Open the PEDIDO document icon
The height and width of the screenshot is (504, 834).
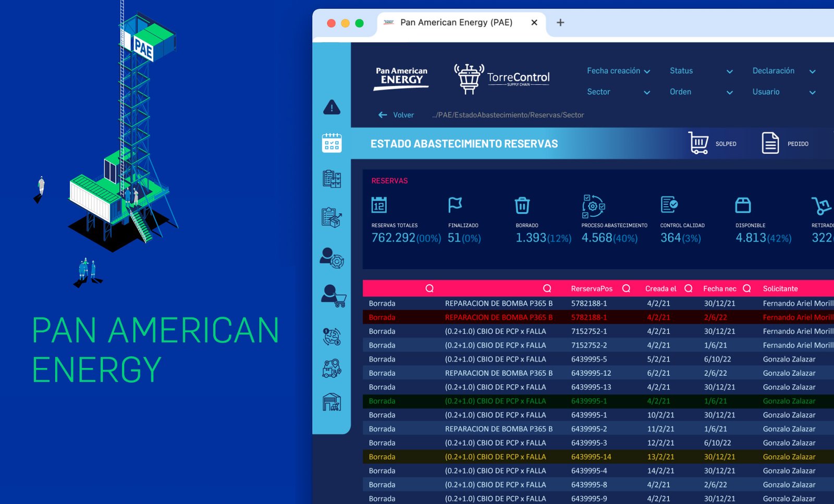pos(770,143)
